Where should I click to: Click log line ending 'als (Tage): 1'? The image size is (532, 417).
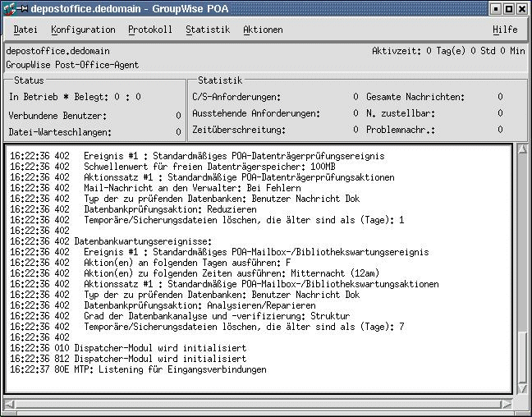click(207, 220)
